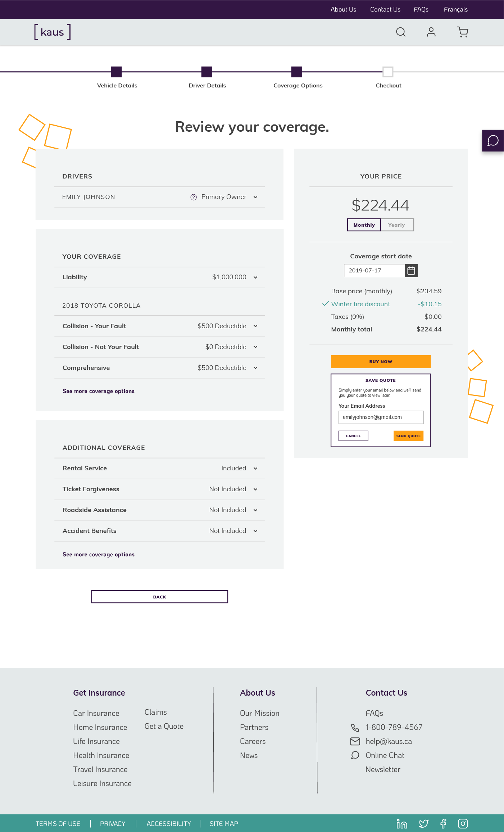Click the email address input field

pyautogui.click(x=381, y=417)
